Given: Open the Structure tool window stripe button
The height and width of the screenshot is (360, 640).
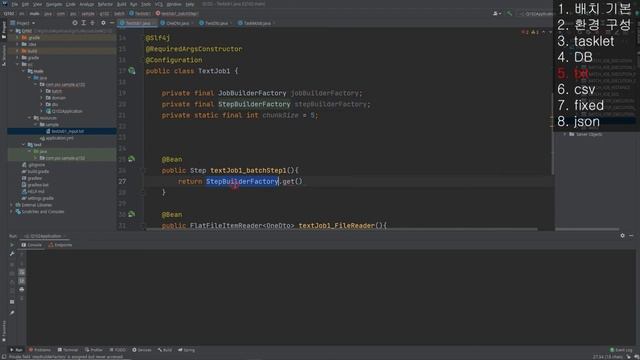Looking at the screenshot, I should click(4, 55).
